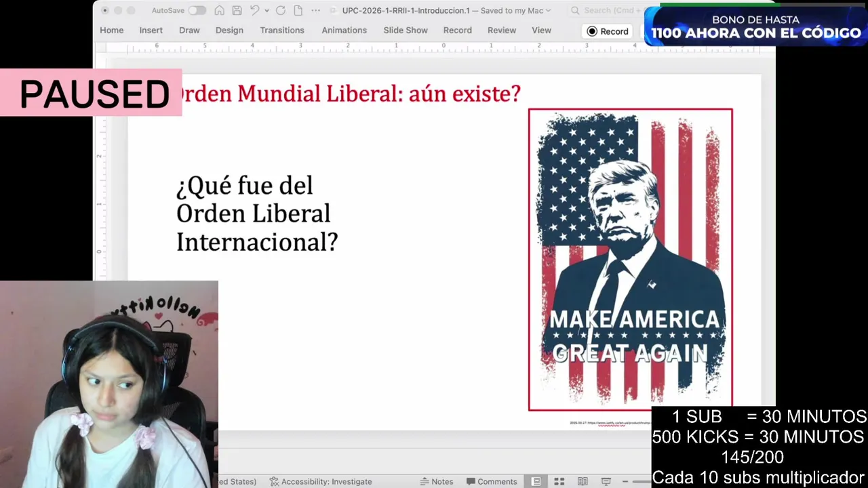Open Accessibility: Investigate in status bar

coord(321,481)
